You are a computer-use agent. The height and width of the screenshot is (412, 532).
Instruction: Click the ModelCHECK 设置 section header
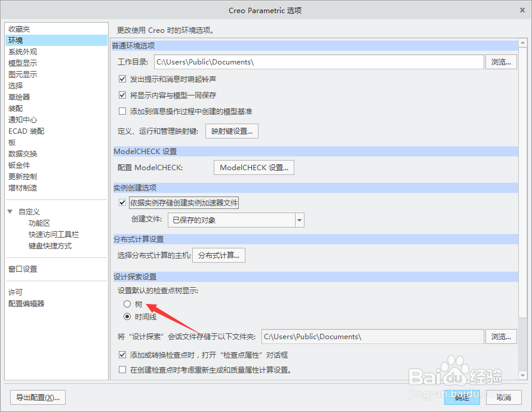coord(315,151)
